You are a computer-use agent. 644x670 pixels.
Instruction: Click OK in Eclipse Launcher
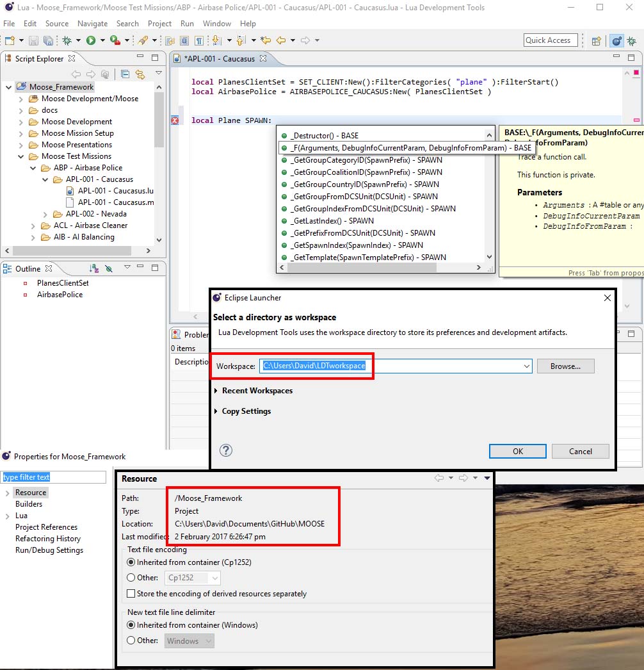tap(518, 451)
